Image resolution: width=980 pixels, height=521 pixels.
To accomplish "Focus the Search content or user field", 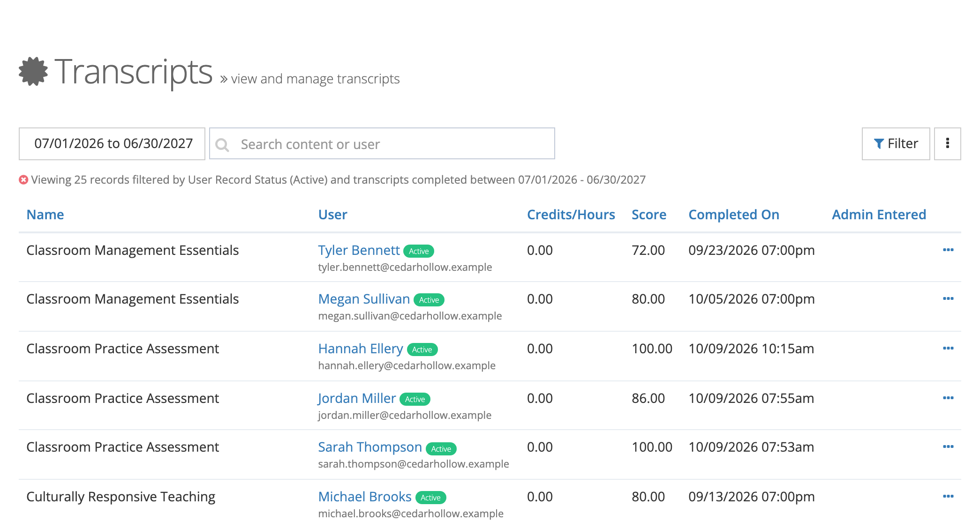I will [382, 144].
